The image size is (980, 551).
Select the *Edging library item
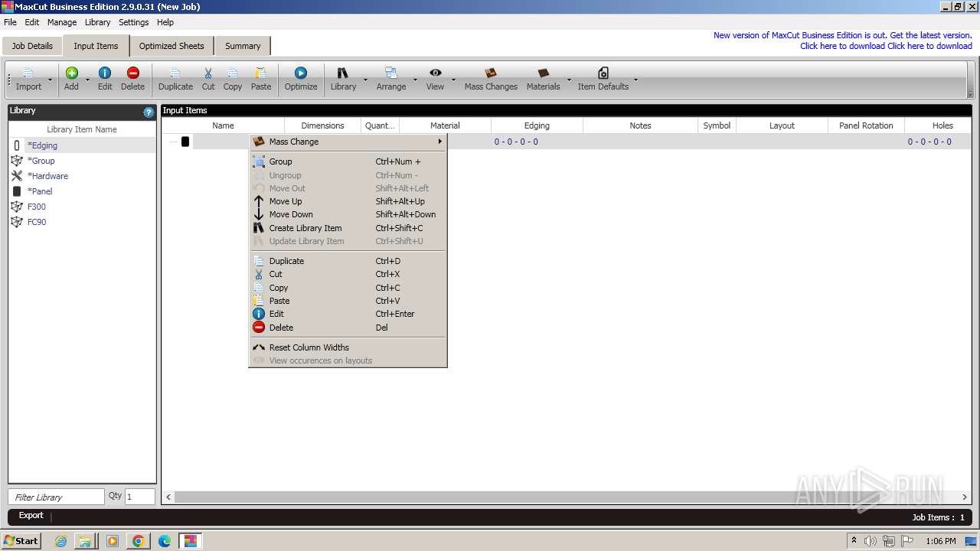pos(82,145)
